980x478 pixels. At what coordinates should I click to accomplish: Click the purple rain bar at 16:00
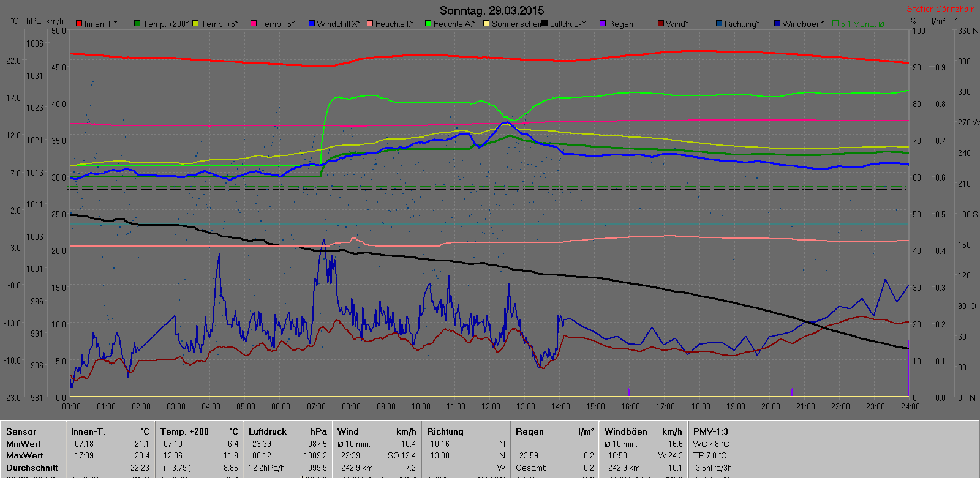click(628, 392)
